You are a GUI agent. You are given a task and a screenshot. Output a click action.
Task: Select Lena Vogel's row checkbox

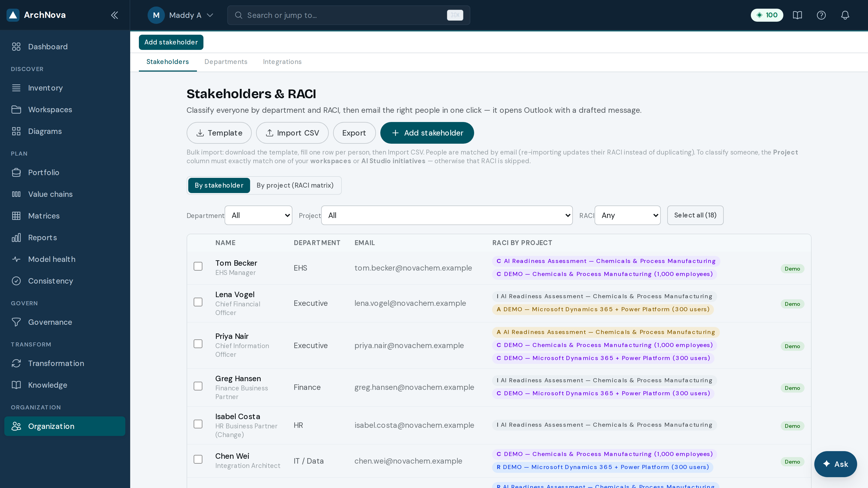click(198, 302)
